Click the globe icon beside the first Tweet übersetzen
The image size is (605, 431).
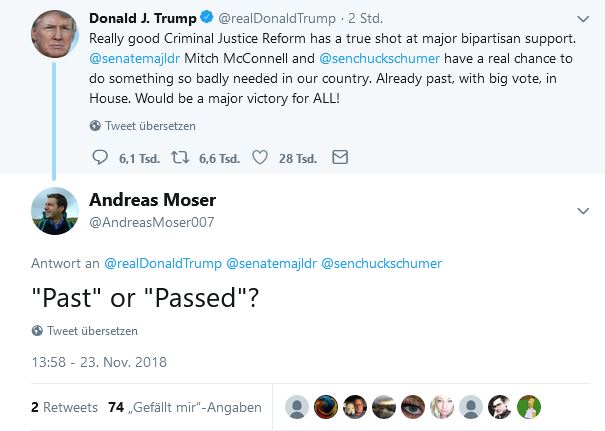[95, 126]
